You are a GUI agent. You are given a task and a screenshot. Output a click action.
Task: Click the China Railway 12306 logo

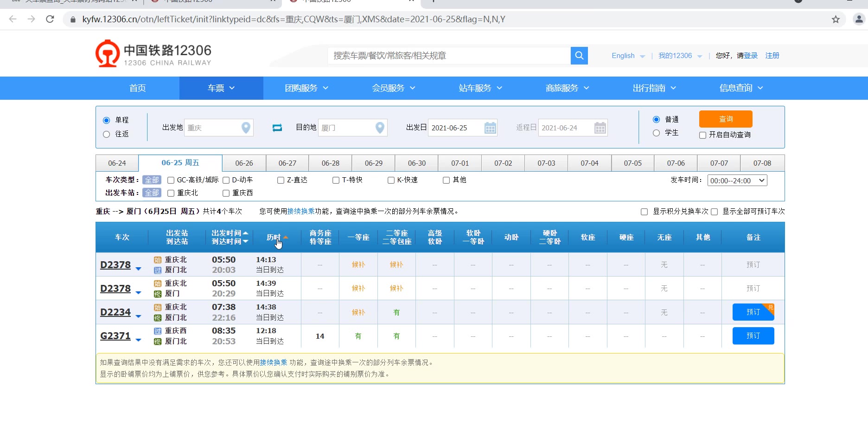153,54
